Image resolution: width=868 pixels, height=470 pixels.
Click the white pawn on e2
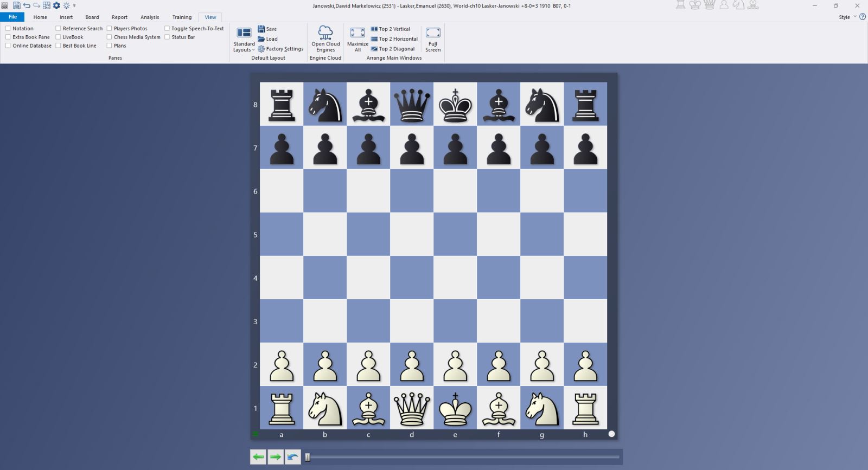coord(455,365)
